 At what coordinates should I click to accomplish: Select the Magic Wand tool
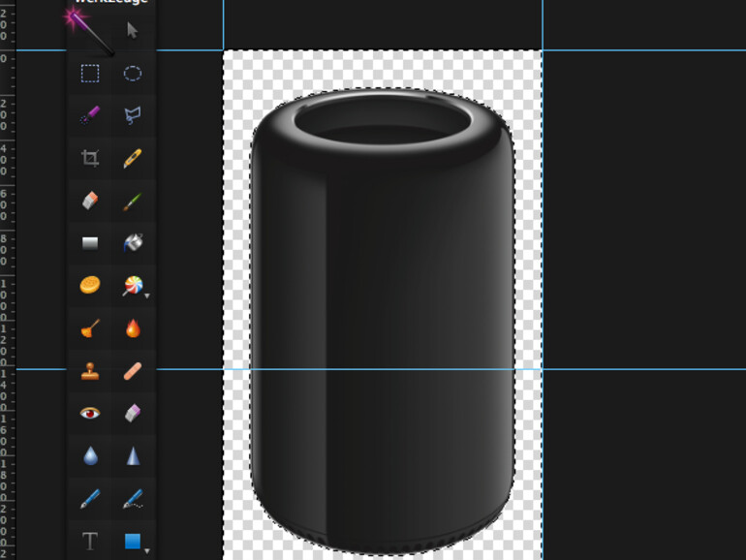[89, 32]
